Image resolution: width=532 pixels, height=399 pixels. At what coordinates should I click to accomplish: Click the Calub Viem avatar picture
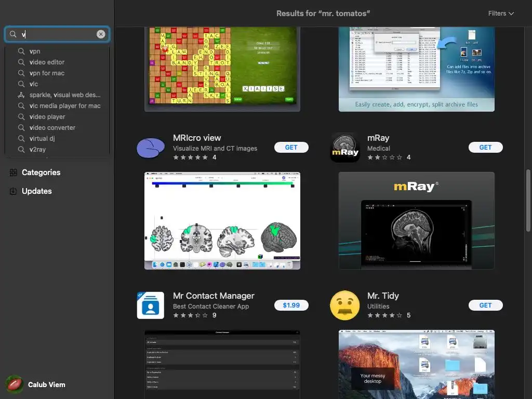[14, 384]
